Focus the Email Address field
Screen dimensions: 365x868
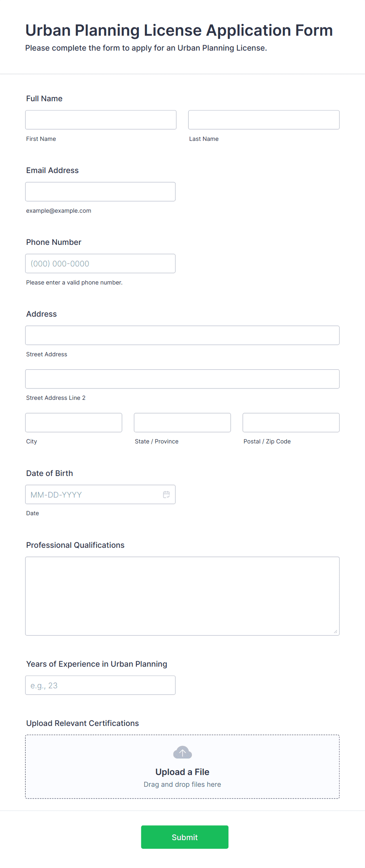(x=100, y=191)
